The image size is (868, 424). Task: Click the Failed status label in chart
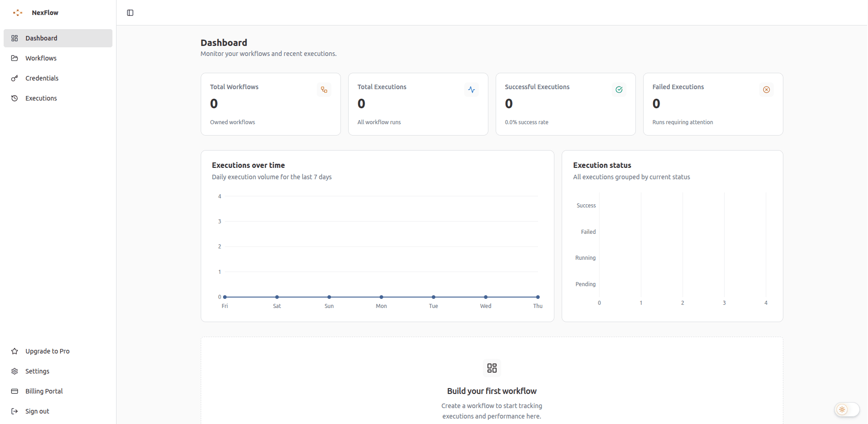tap(588, 232)
